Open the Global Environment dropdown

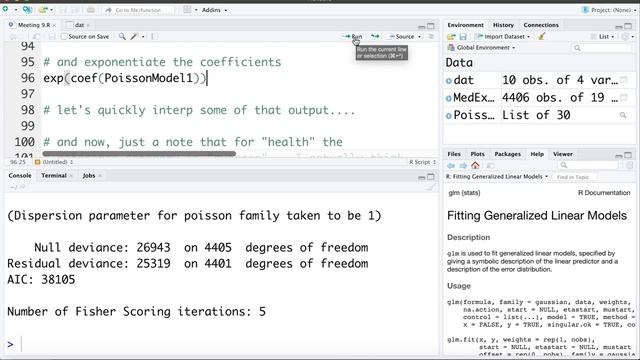[x=481, y=48]
